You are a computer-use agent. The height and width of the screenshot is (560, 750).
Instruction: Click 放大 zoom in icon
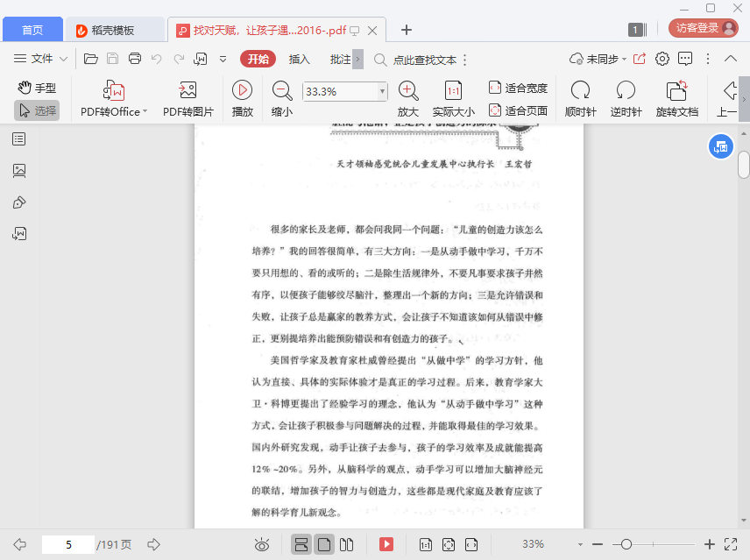pyautogui.click(x=408, y=99)
